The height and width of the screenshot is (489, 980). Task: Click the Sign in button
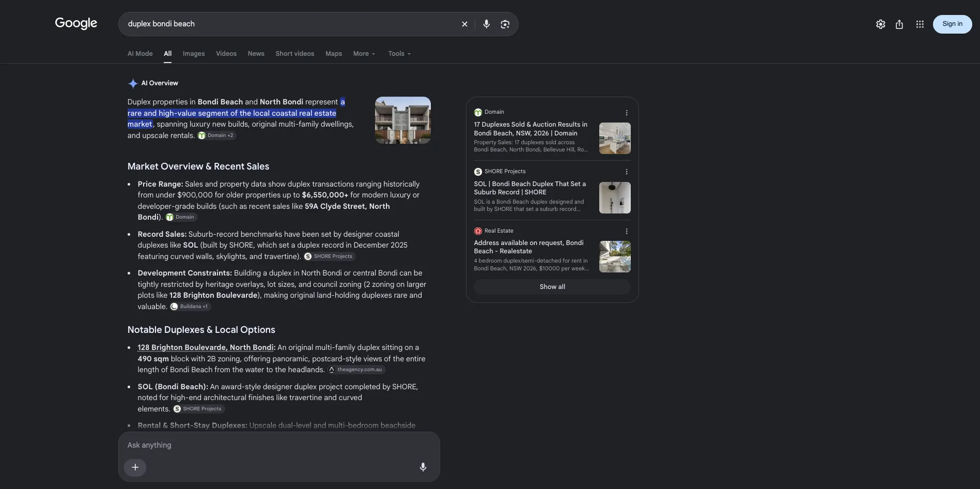pos(952,24)
